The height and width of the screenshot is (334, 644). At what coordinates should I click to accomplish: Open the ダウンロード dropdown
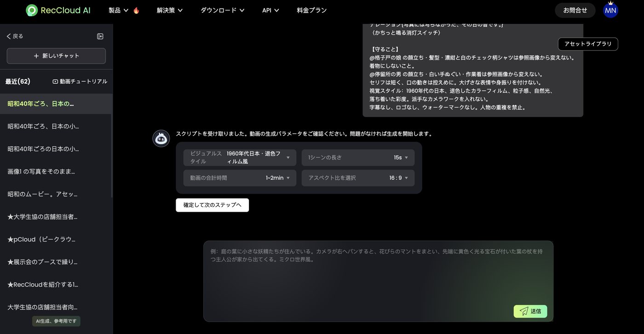pyautogui.click(x=223, y=10)
